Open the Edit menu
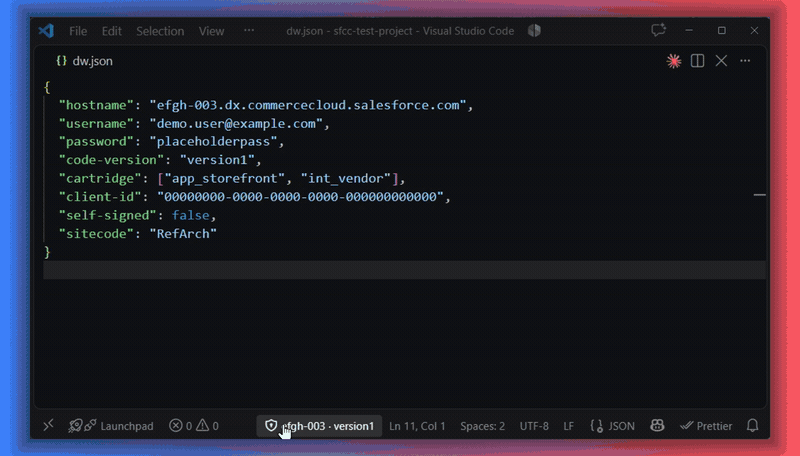800x456 pixels. (x=111, y=31)
